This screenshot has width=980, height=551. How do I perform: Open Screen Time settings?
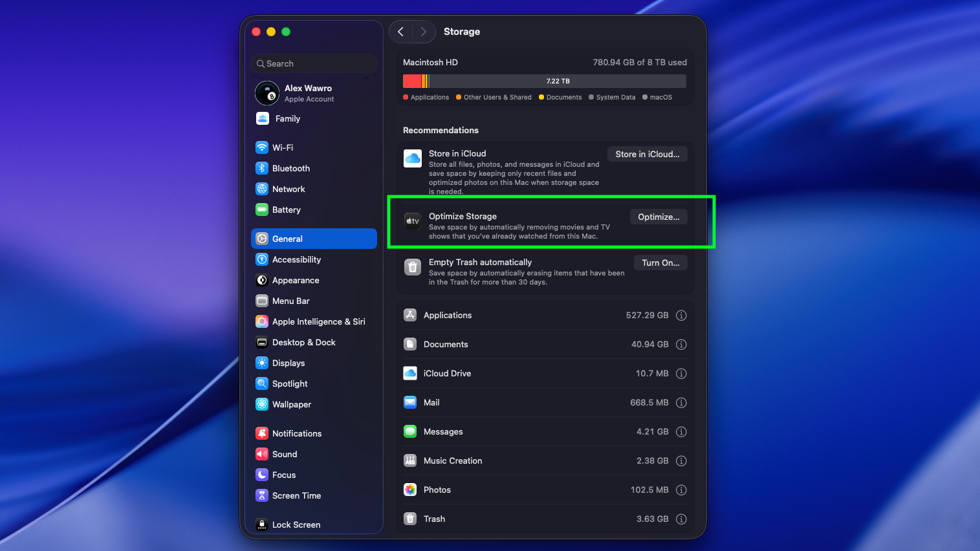point(314,495)
